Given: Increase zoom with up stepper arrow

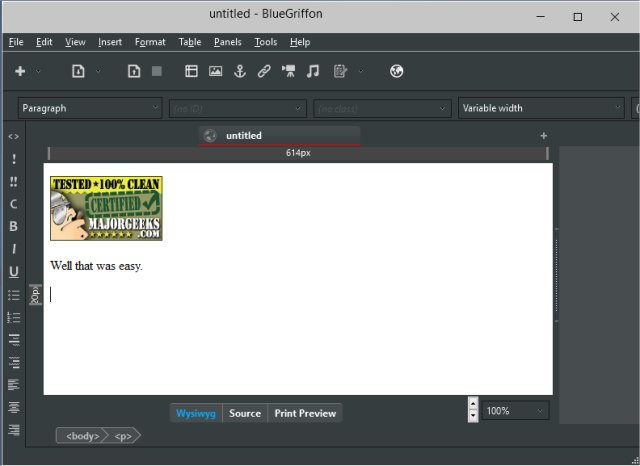Looking at the screenshot, I should pos(473,404).
